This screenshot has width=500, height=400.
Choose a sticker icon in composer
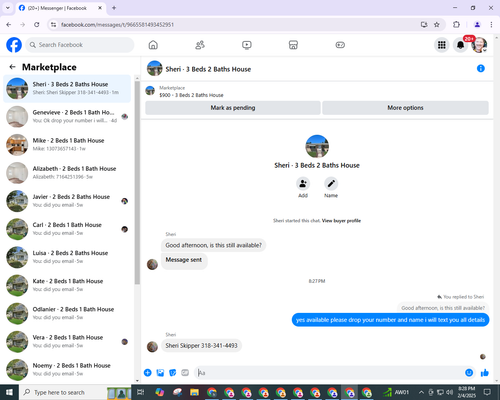pyautogui.click(x=173, y=373)
